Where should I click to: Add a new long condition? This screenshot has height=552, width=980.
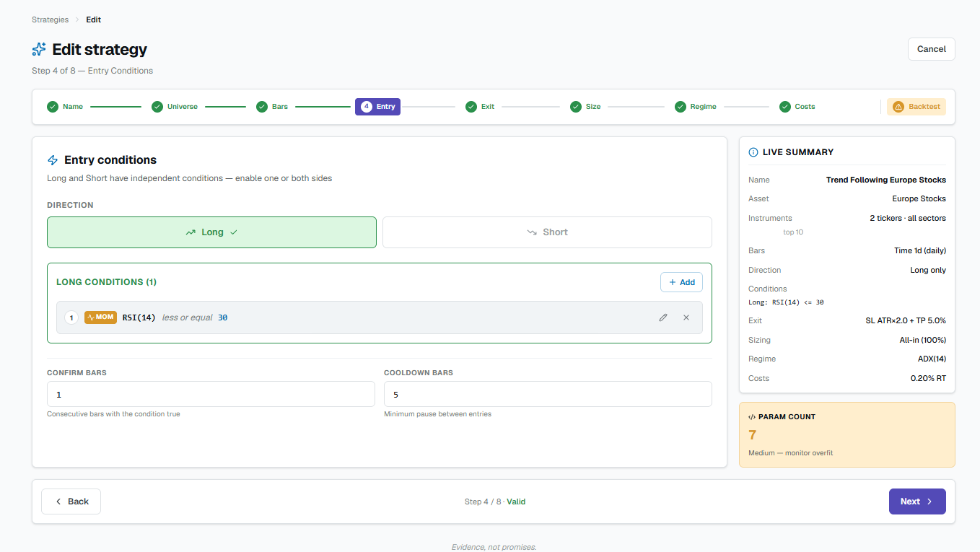click(681, 282)
